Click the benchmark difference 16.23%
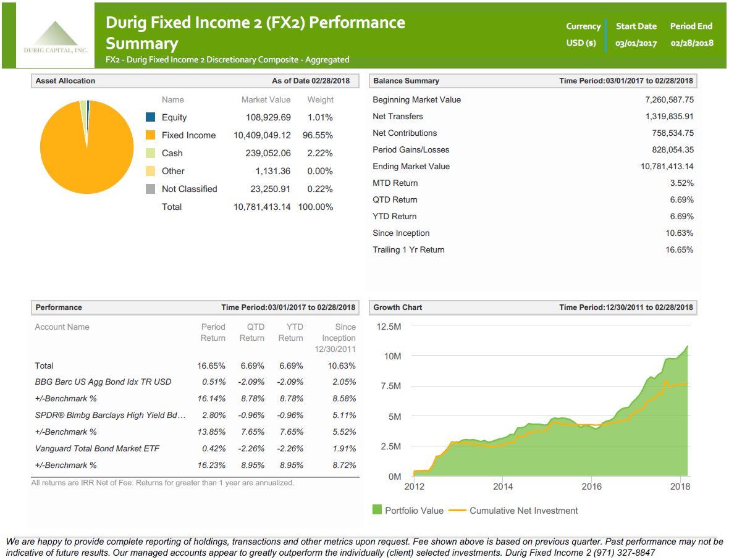729x560 pixels. click(211, 465)
